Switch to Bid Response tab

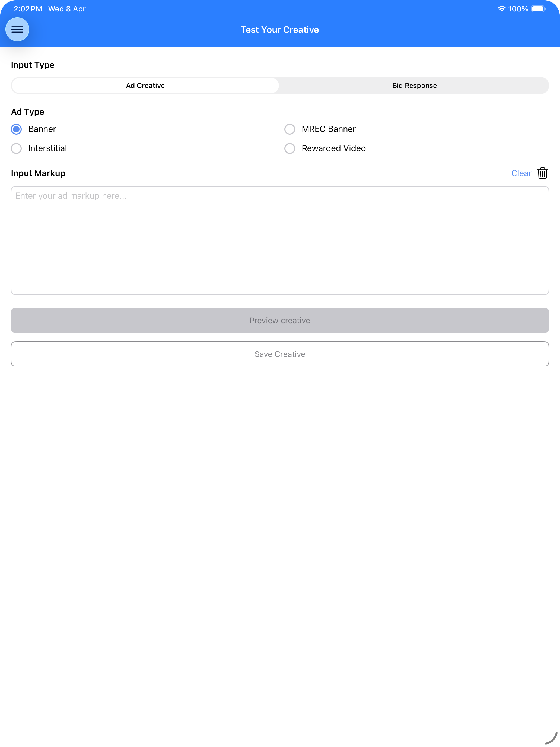click(414, 86)
